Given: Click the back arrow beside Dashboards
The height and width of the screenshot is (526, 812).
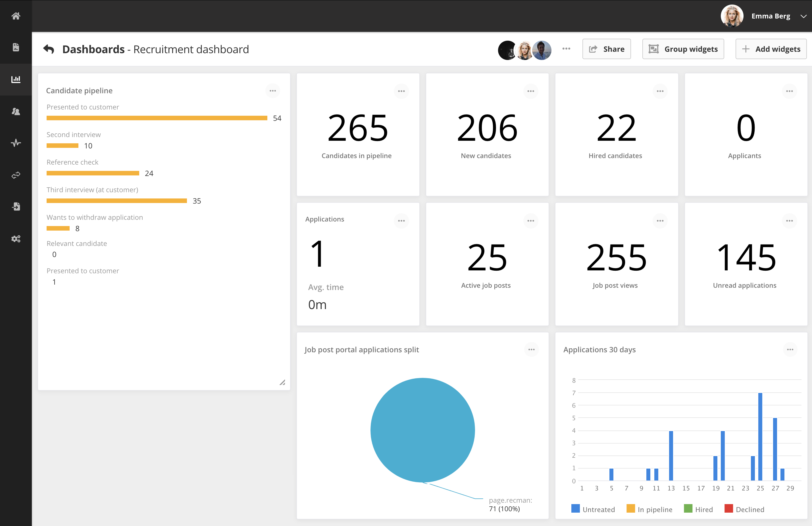Looking at the screenshot, I should pos(49,49).
